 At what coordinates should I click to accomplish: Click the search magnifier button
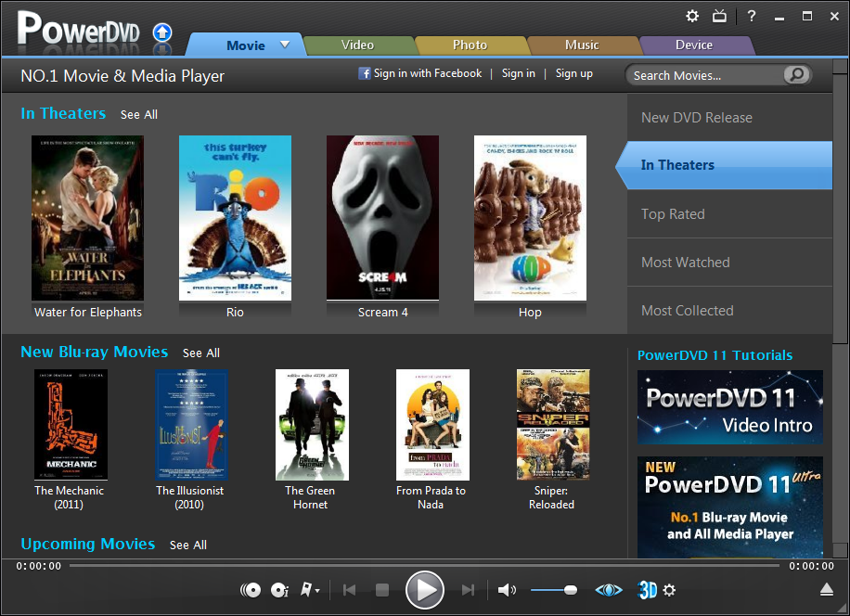click(796, 75)
